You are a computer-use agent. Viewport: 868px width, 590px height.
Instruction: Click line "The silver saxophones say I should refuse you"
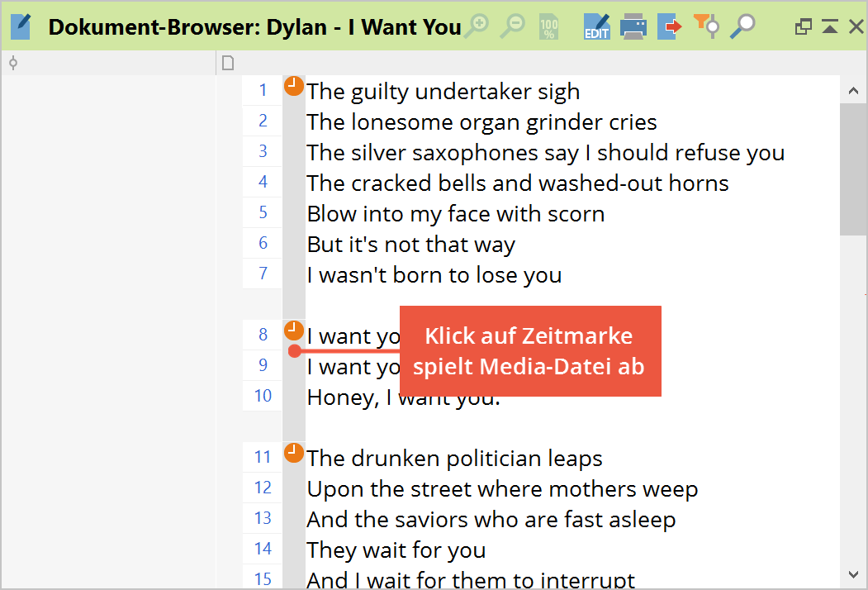click(546, 153)
